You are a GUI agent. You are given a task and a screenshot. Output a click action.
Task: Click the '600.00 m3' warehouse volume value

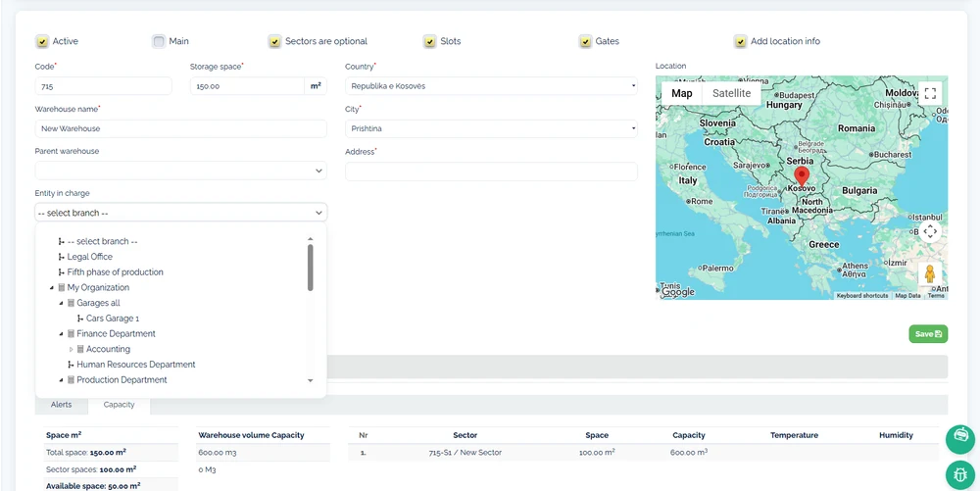[x=217, y=452]
